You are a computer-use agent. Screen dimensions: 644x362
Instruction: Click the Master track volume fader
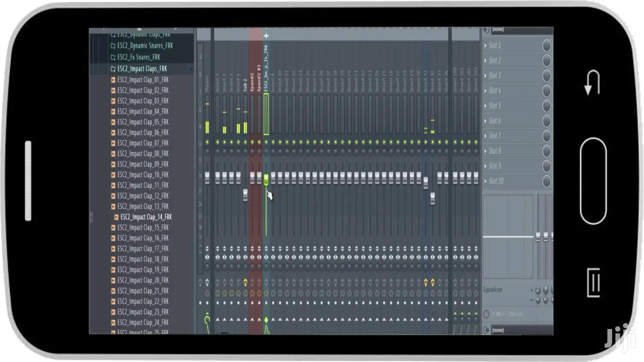click(x=207, y=178)
